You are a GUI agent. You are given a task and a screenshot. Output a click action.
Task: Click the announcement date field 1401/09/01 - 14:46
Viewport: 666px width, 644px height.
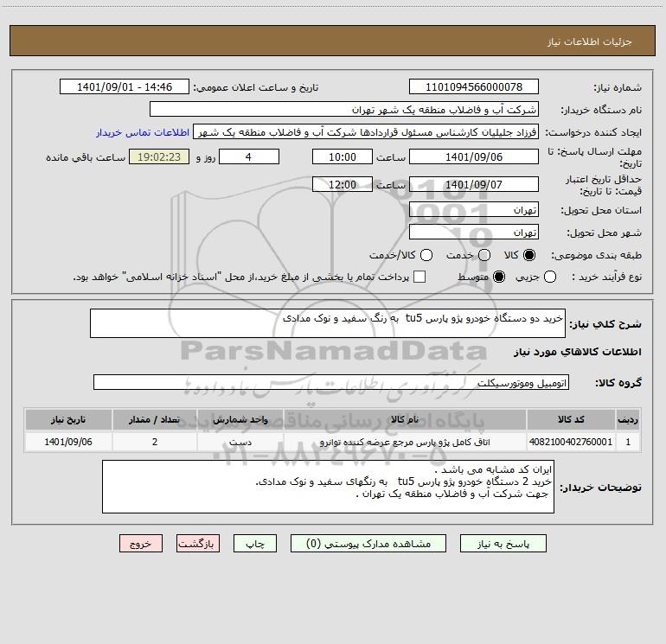[125, 87]
